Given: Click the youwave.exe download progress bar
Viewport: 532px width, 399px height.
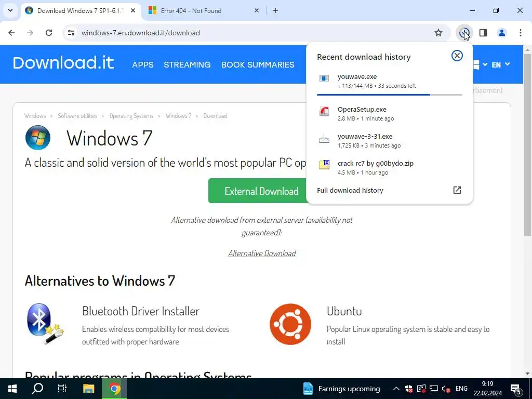Looking at the screenshot, I should 389,95.
